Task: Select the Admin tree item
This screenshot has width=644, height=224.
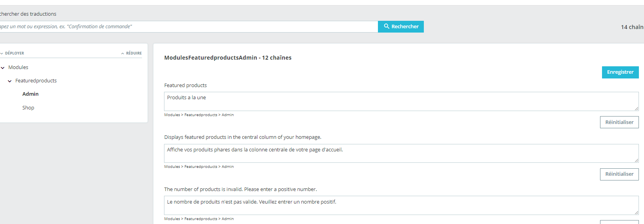Action: click(30, 94)
